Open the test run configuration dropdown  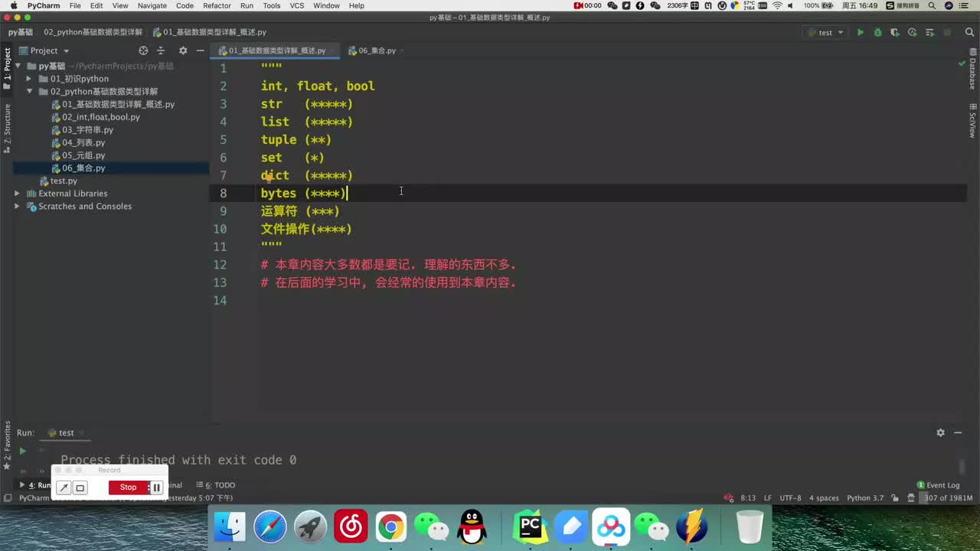click(x=825, y=32)
